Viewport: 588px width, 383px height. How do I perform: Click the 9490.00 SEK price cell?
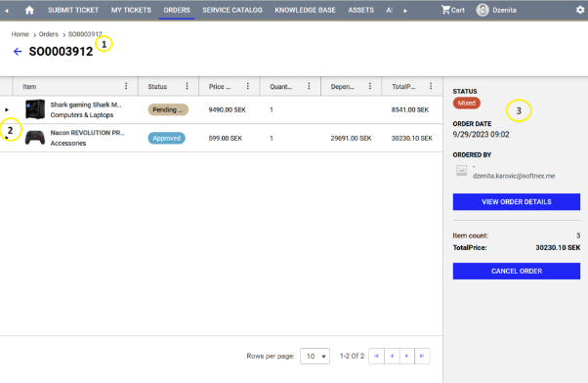(227, 109)
